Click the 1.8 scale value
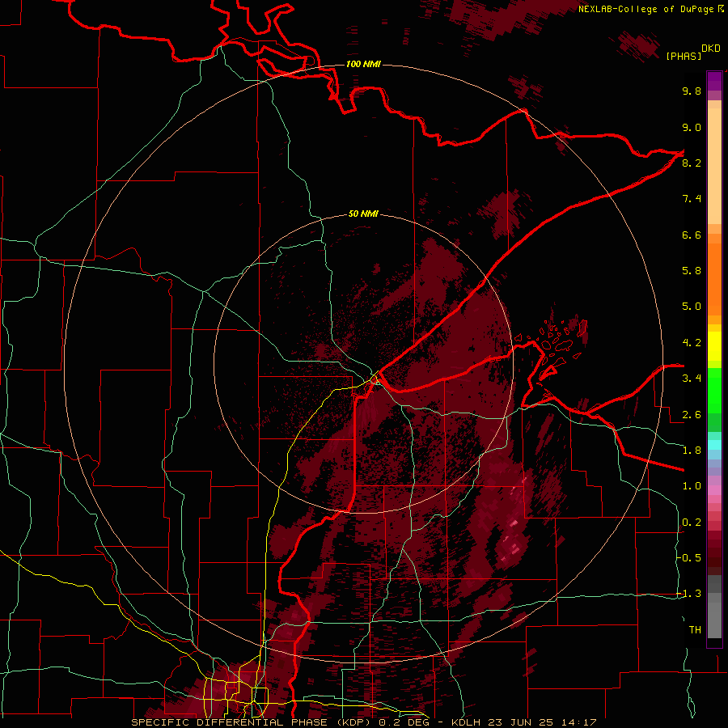 pyautogui.click(x=692, y=451)
